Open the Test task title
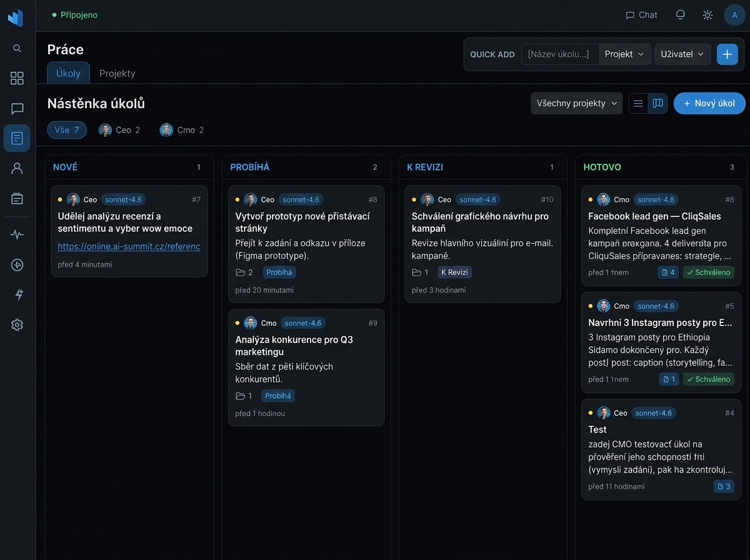The image size is (750, 560). 597,430
